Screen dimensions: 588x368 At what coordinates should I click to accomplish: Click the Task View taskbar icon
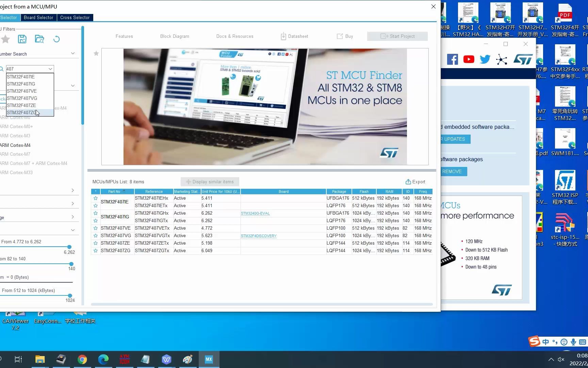[x=18, y=359]
